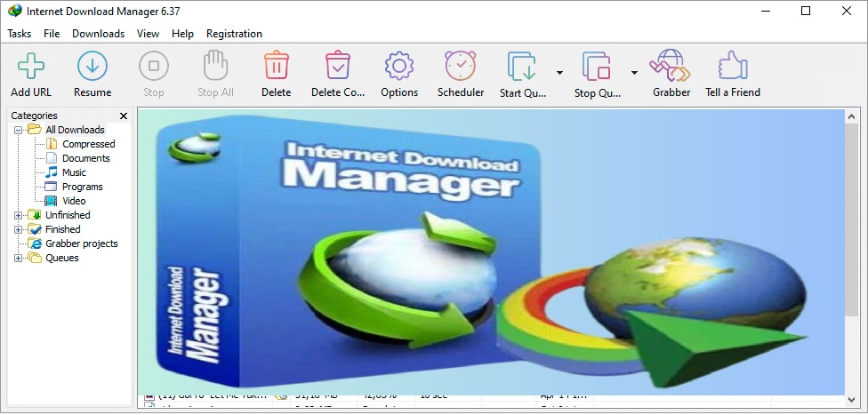
Task: Open Options gear icon
Action: pyautogui.click(x=399, y=67)
